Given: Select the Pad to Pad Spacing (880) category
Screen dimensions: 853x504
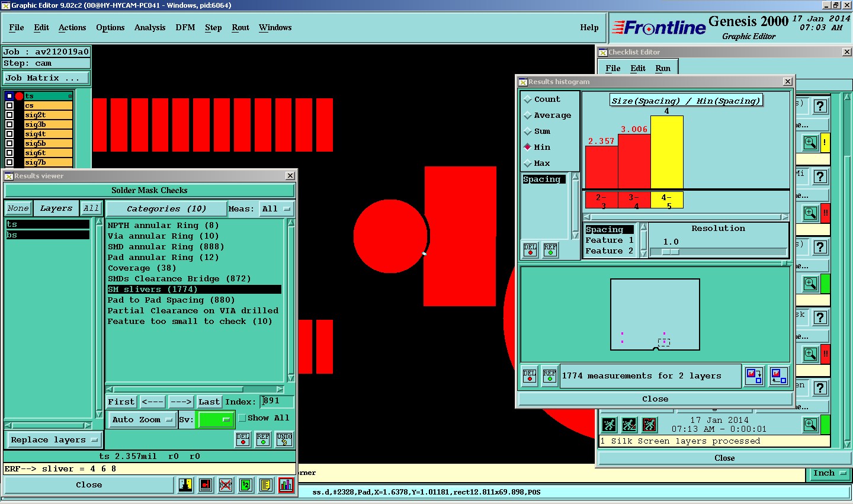Looking at the screenshot, I should (171, 300).
